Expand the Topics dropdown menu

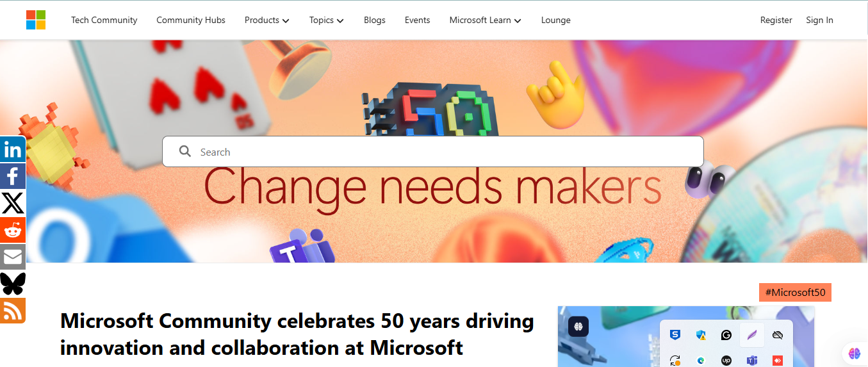[326, 20]
